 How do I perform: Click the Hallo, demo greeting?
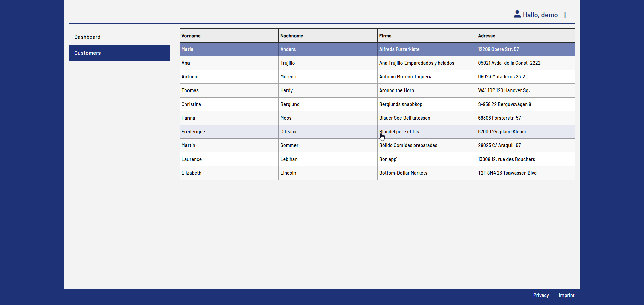[540, 15]
